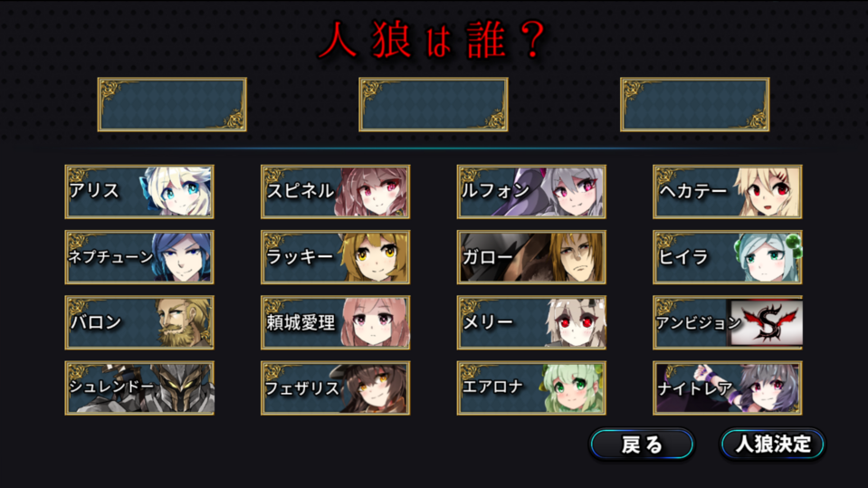This screenshot has width=868, height=488.
Task: Select アンビジョン card with red S emblem
Action: coord(728,322)
